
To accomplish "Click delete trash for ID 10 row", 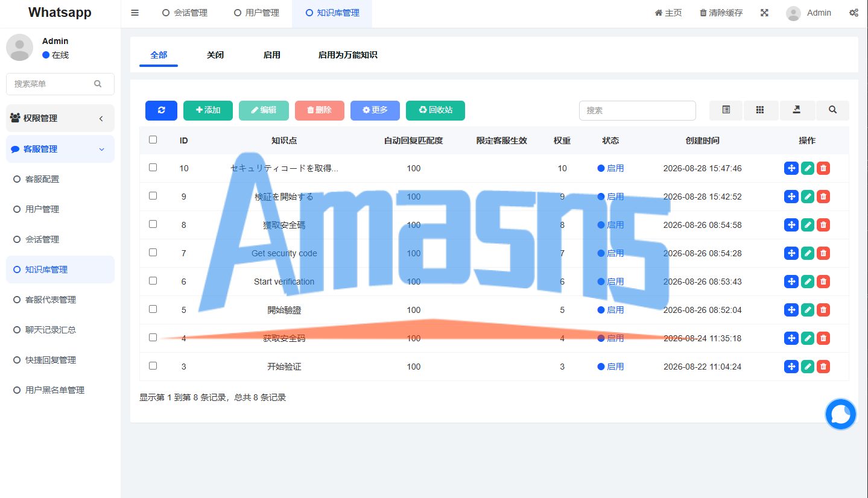I will pyautogui.click(x=823, y=168).
